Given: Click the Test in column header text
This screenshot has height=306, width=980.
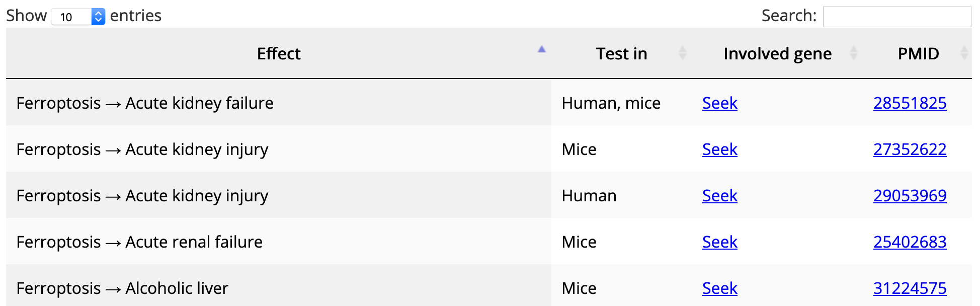Looking at the screenshot, I should [622, 53].
